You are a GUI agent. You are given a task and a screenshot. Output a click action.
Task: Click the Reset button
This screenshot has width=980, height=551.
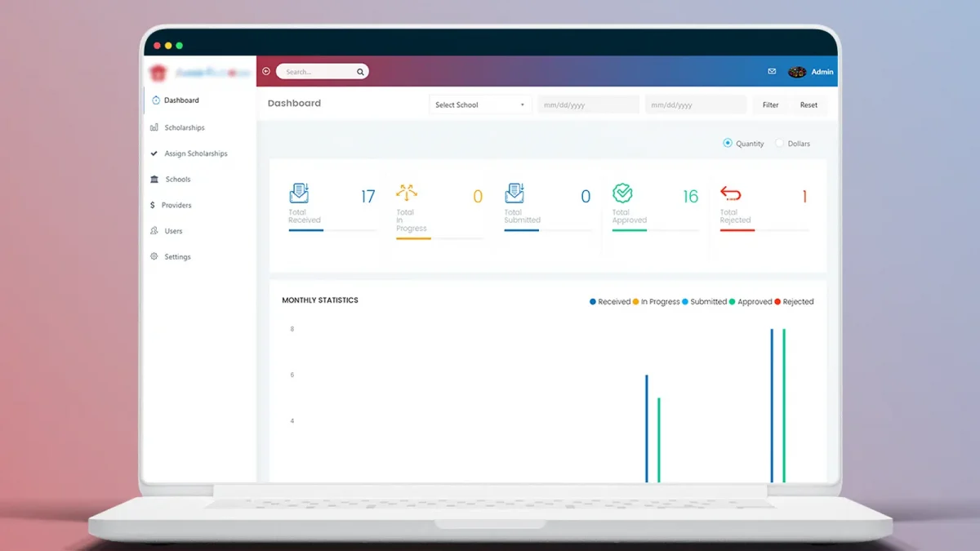point(808,104)
